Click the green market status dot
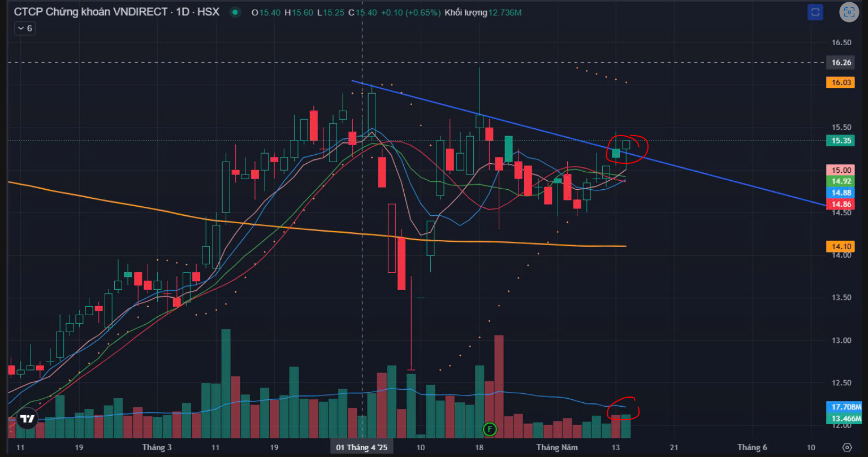This screenshot has height=457, width=868. point(235,12)
